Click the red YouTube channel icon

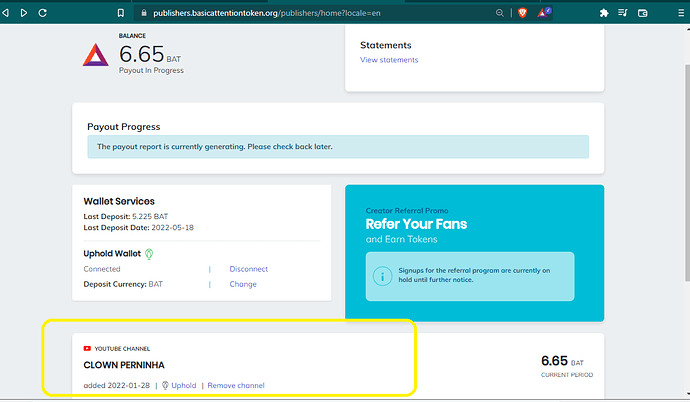87,348
